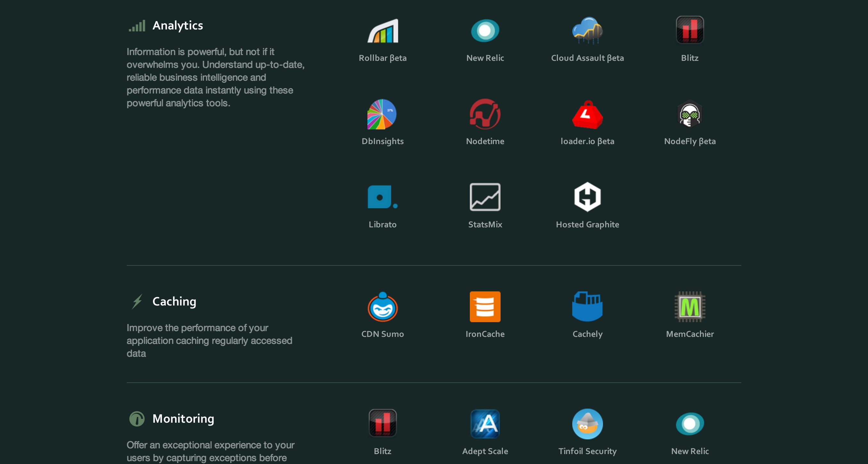Open the orange IronCache icon
Viewport: 868px width, 464px height.
485,306
